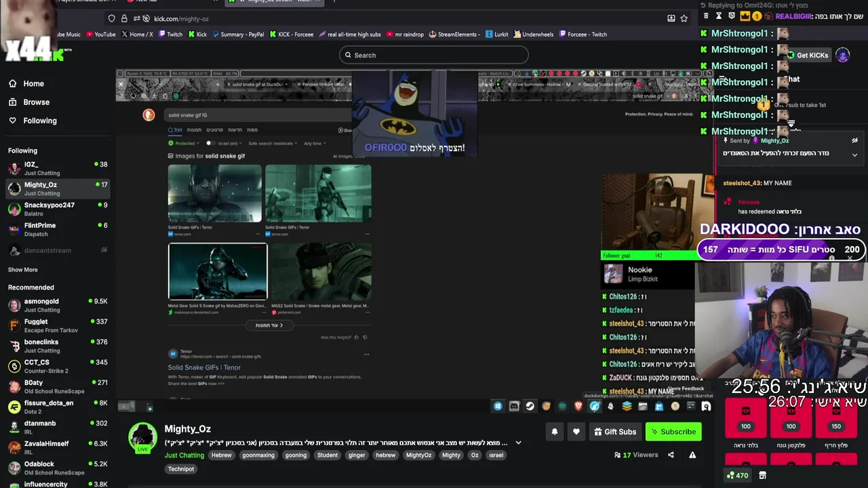The image size is (868, 488).
Task: Click the Mighty_Oz channel name heading
Action: click(x=187, y=428)
